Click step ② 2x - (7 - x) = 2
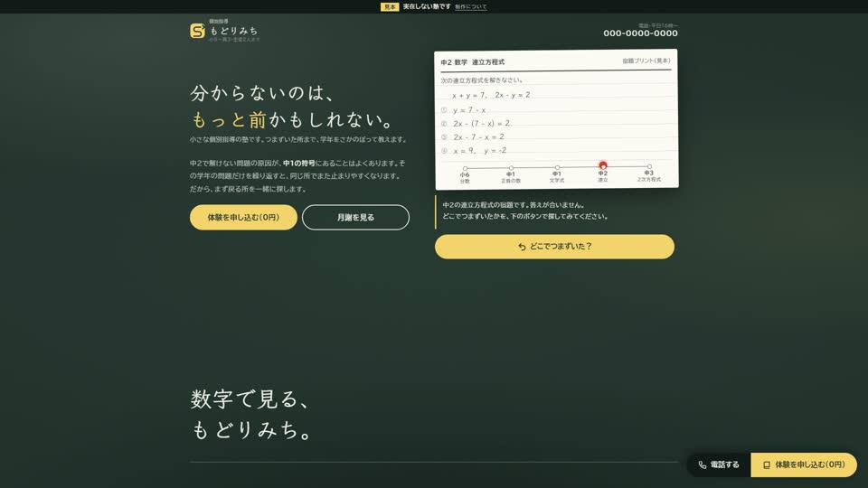The image size is (868, 488). point(476,124)
